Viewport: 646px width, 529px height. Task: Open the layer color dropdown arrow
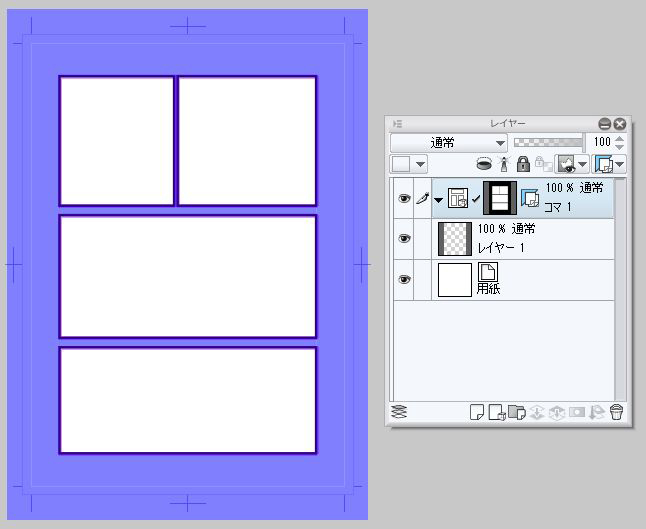tap(420, 164)
